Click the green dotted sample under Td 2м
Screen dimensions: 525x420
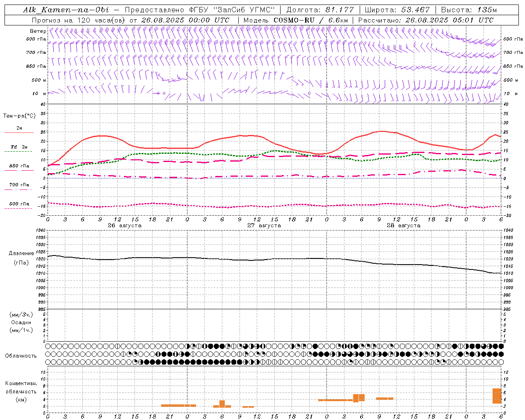18,151
